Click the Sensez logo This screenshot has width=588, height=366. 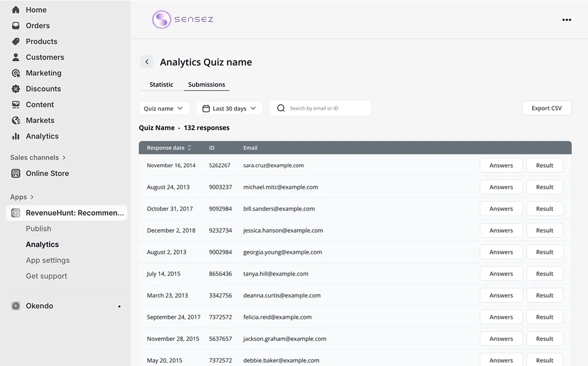pos(183,19)
